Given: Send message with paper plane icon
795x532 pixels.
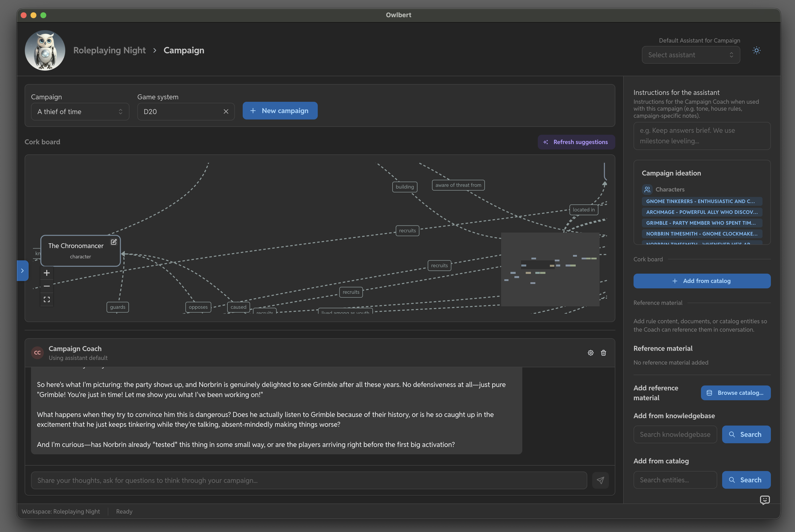Looking at the screenshot, I should [x=600, y=480].
